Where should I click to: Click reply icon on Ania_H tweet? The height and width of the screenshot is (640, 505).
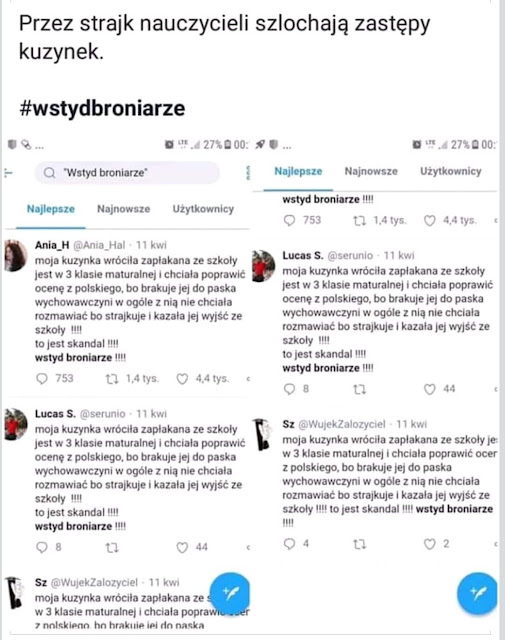pos(42,379)
